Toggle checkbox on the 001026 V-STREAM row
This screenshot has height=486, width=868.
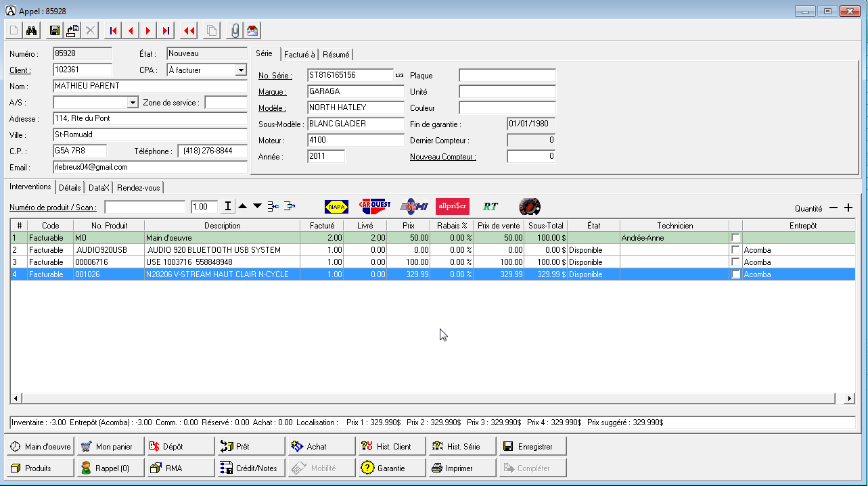pyautogui.click(x=735, y=274)
